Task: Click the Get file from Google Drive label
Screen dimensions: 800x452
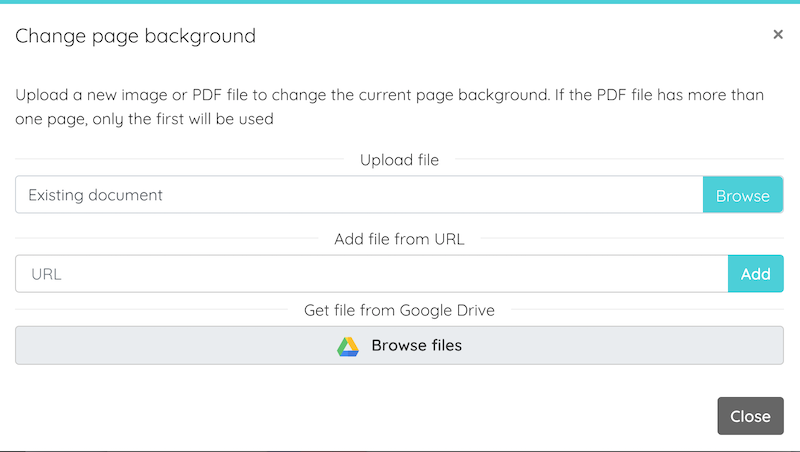Action: [x=399, y=310]
